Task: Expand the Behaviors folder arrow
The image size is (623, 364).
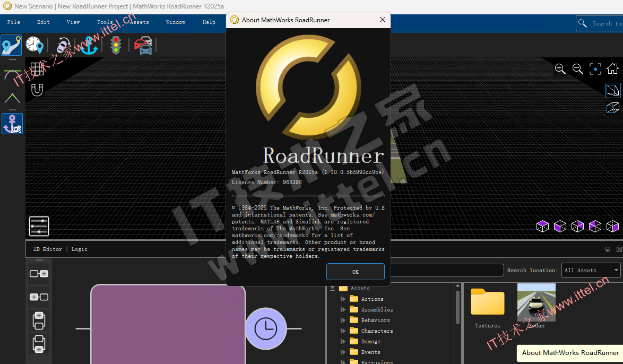Action: pyautogui.click(x=343, y=320)
